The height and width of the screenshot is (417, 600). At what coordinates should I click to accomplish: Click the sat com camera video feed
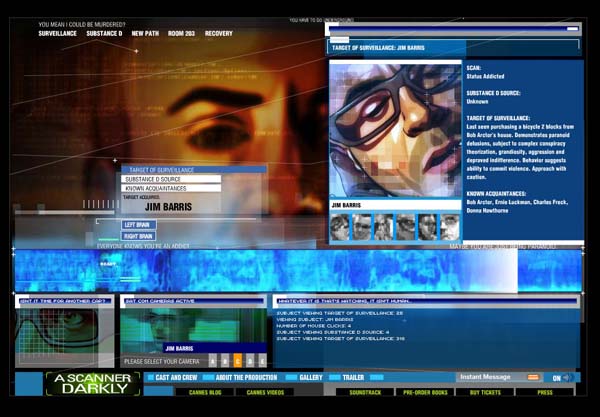pos(194,330)
